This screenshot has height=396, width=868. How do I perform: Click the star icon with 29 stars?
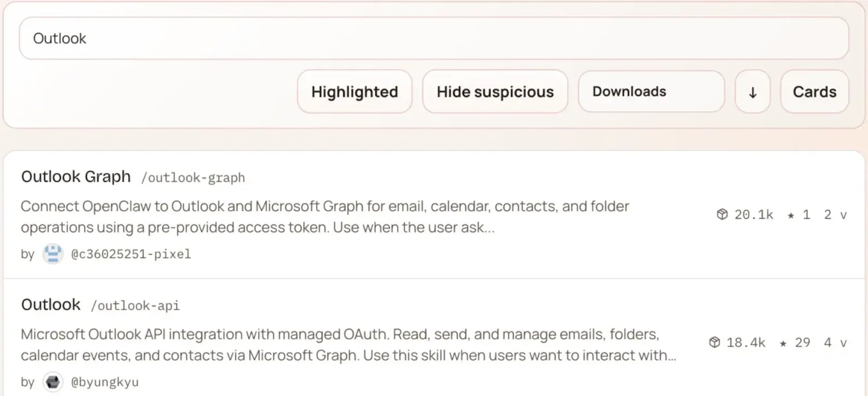(783, 343)
